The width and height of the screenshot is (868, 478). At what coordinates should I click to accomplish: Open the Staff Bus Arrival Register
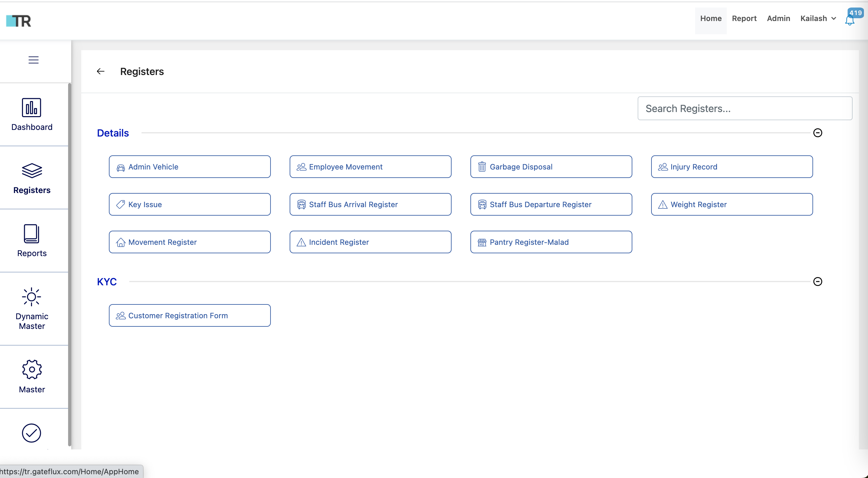point(371,204)
